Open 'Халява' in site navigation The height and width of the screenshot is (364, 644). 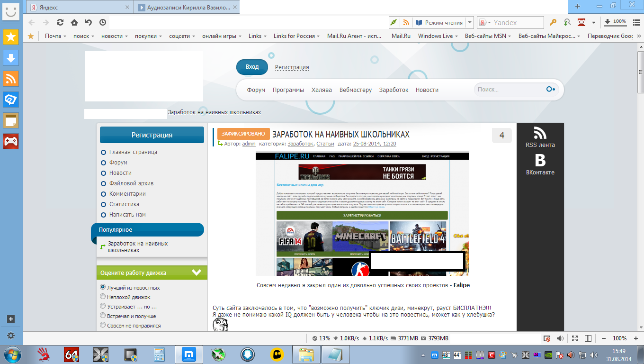pyautogui.click(x=322, y=90)
